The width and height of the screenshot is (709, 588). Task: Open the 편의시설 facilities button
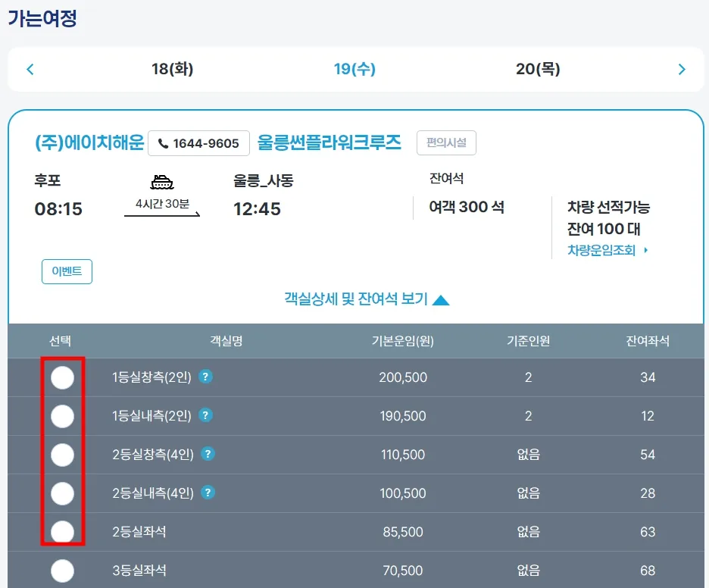[446, 142]
